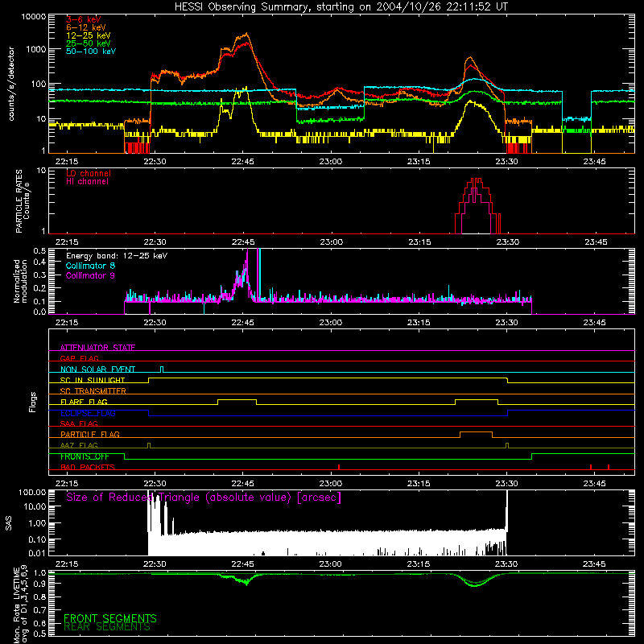Click the FLARE FLAG label

[x=84, y=402]
